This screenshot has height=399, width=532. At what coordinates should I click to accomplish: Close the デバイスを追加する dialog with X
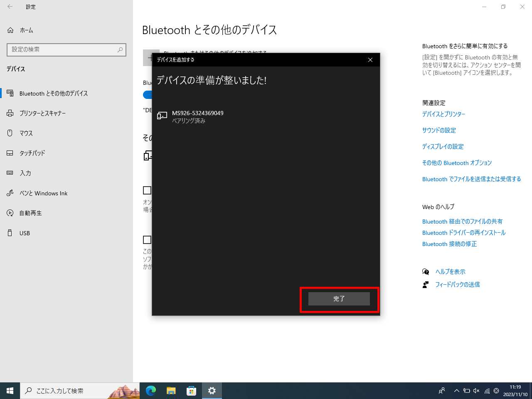pyautogui.click(x=370, y=60)
